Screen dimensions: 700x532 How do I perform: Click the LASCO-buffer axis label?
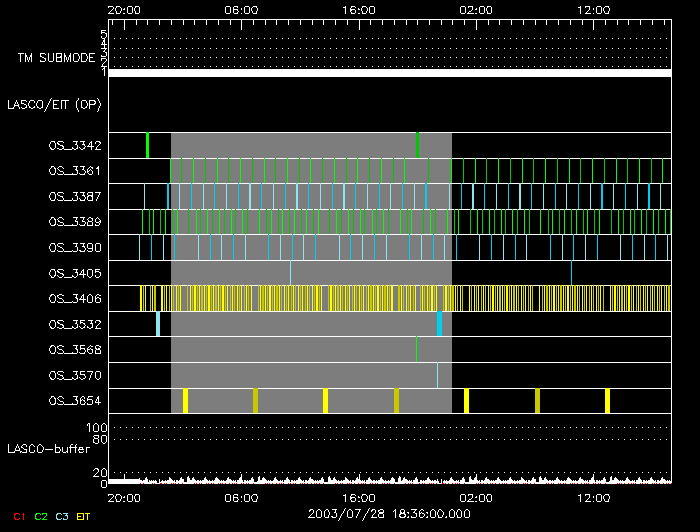(48, 449)
